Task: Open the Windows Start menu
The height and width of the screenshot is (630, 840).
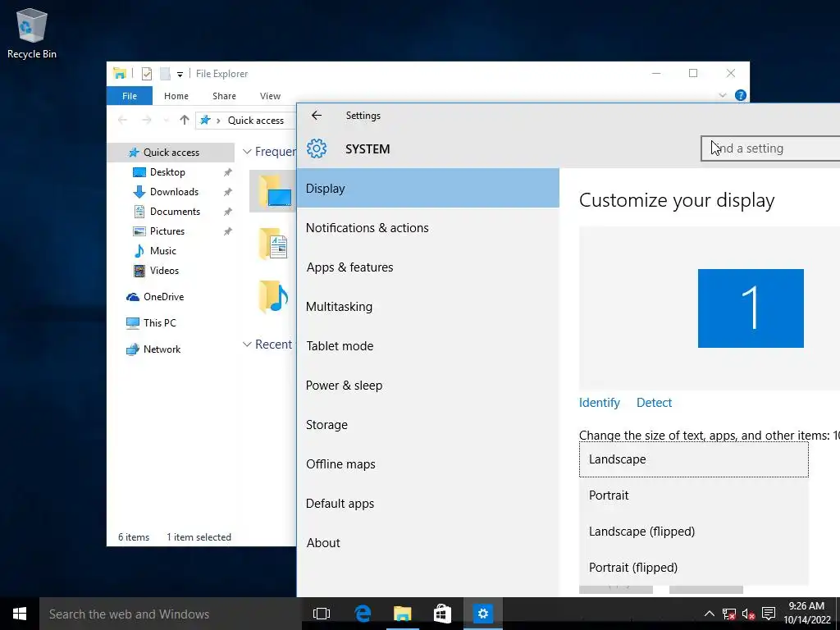Action: pos(20,614)
